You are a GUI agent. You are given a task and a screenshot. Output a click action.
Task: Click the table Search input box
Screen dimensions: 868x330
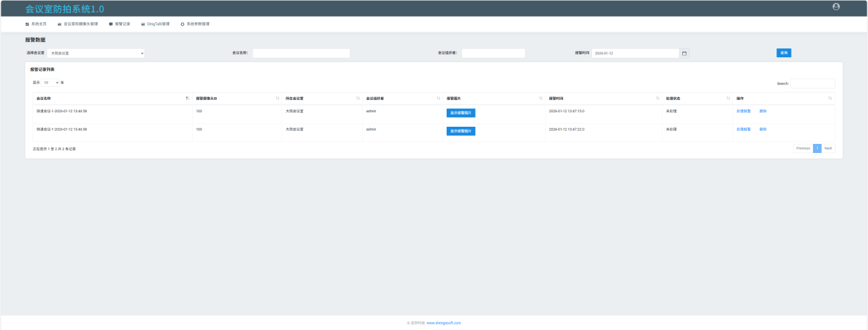tap(812, 83)
